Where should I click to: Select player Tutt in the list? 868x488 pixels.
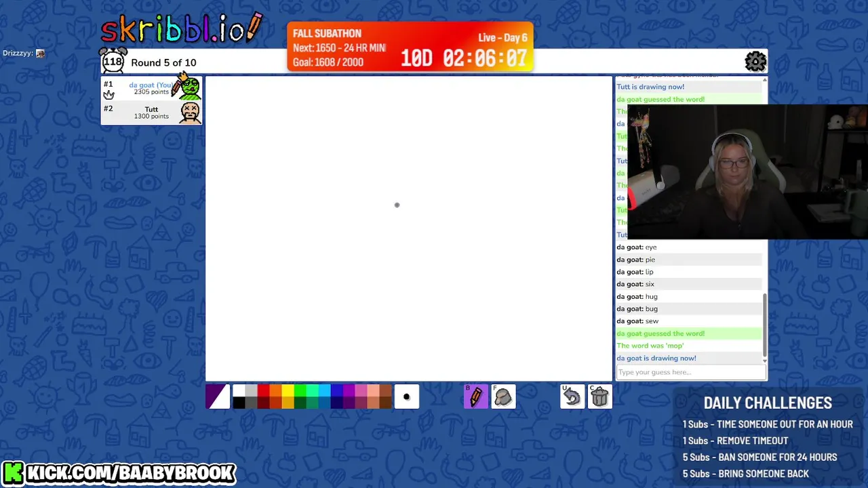151,113
